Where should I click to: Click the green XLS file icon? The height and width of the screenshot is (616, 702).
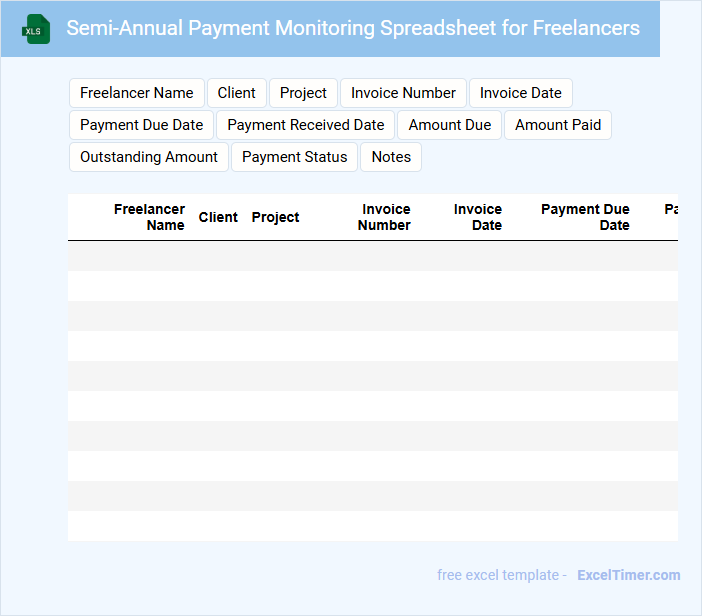[x=37, y=29]
